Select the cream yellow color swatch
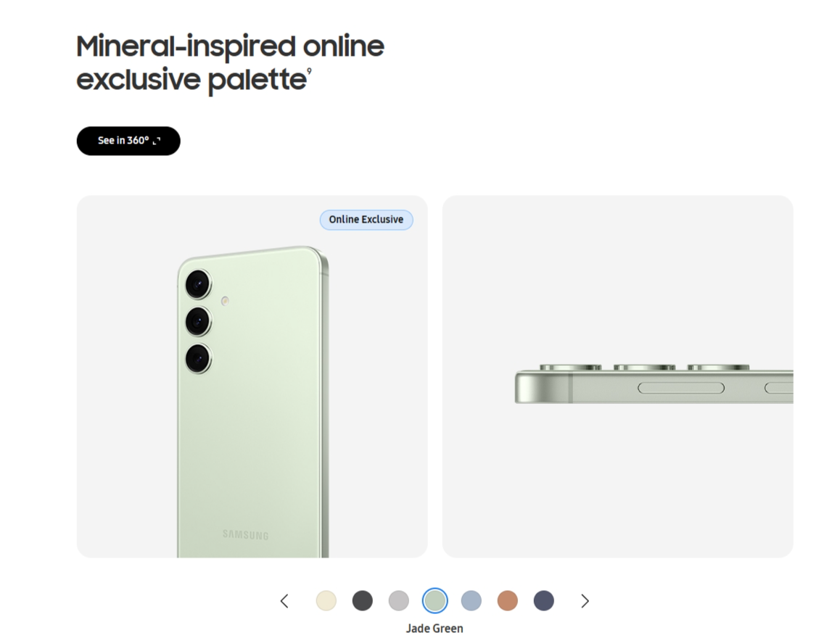840x638 pixels. tap(326, 600)
